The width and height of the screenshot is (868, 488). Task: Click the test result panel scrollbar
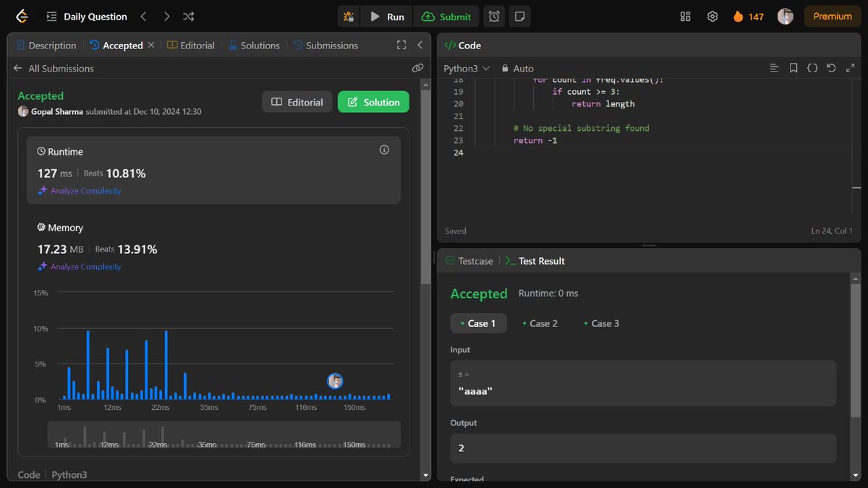pos(856,351)
